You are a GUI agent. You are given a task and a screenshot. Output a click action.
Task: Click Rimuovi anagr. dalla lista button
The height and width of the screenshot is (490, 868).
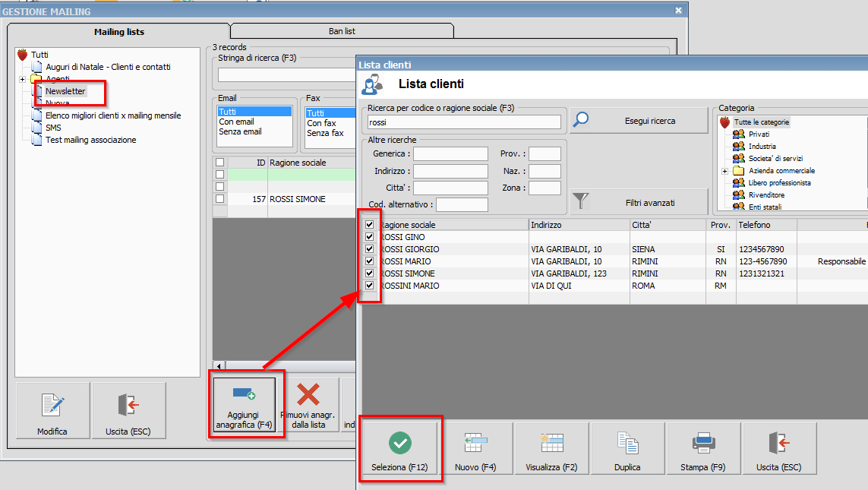308,405
